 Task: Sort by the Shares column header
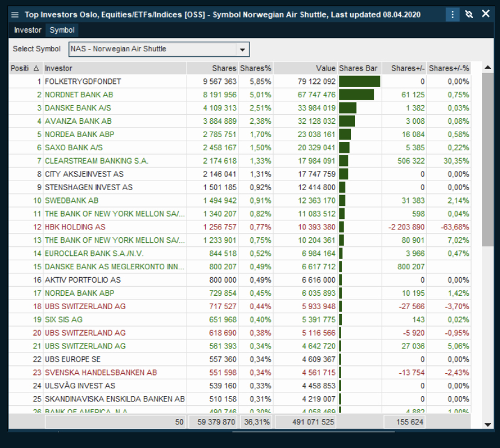click(213, 68)
